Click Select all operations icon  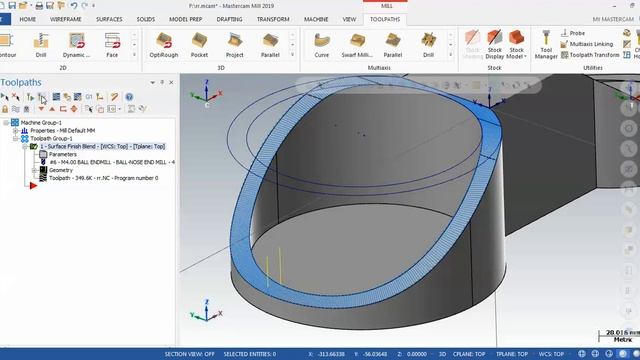[x=4, y=97]
